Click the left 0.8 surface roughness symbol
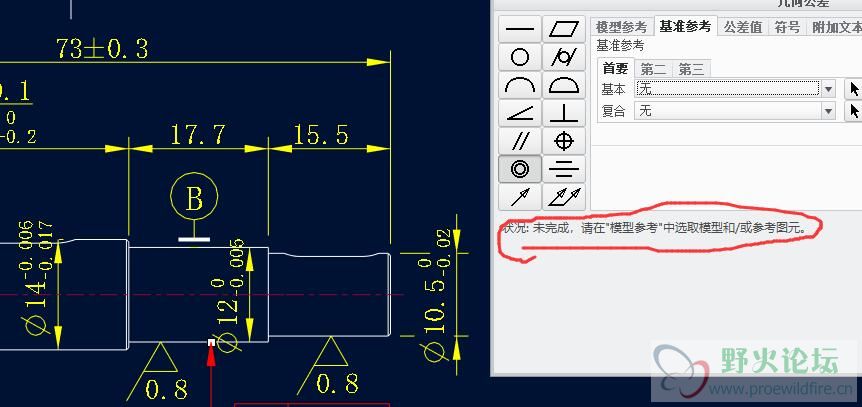The image size is (862, 407). click(x=159, y=372)
